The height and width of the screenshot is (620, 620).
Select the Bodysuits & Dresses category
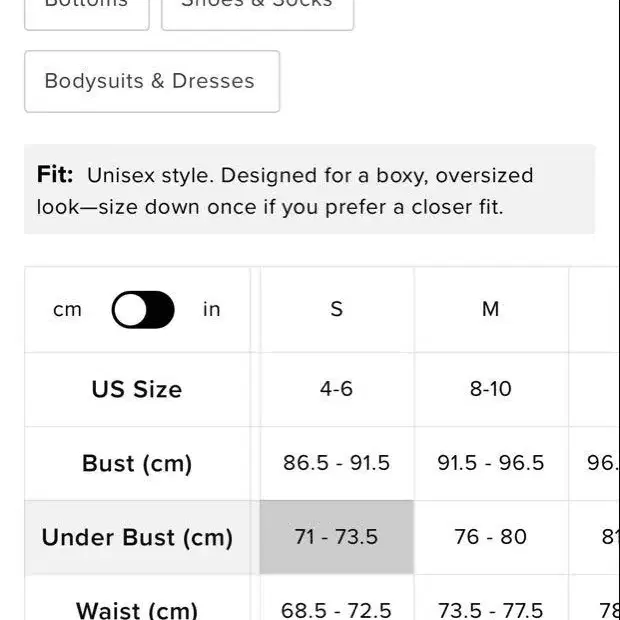tap(152, 81)
